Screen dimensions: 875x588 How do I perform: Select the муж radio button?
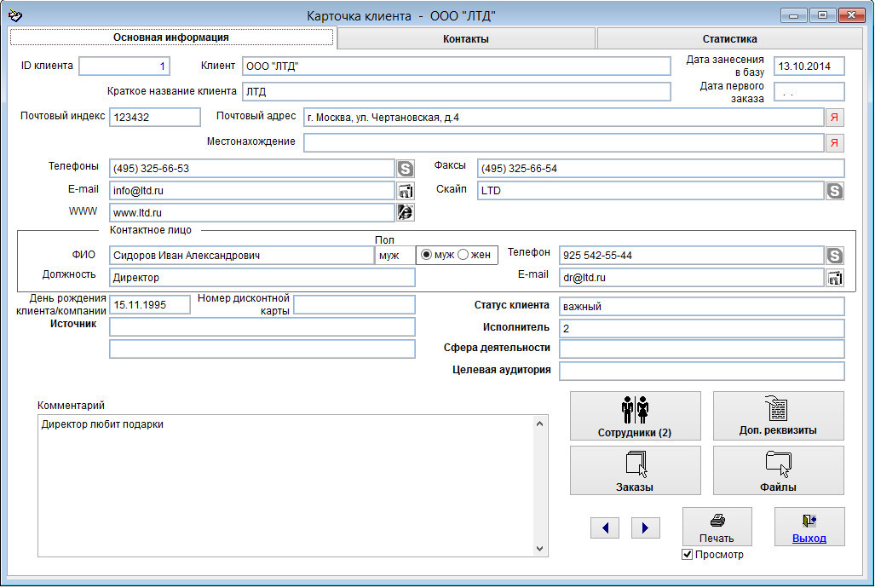[x=427, y=255]
